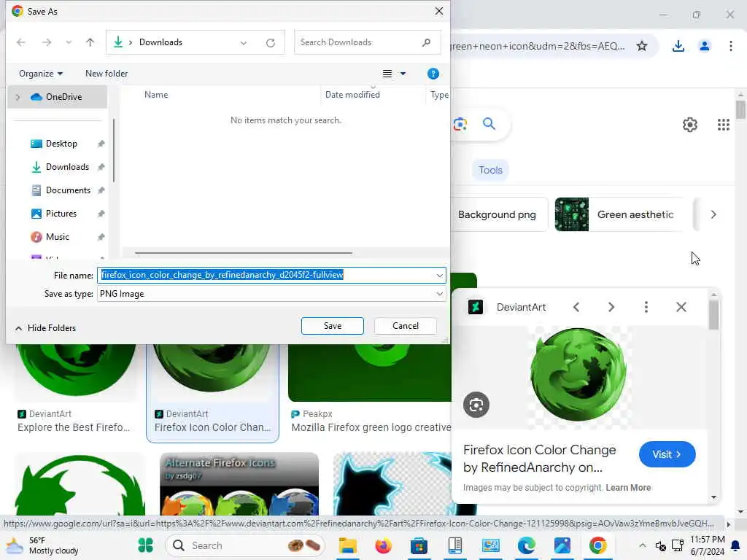Click the dialog horizontal scrollbar

coord(244,253)
